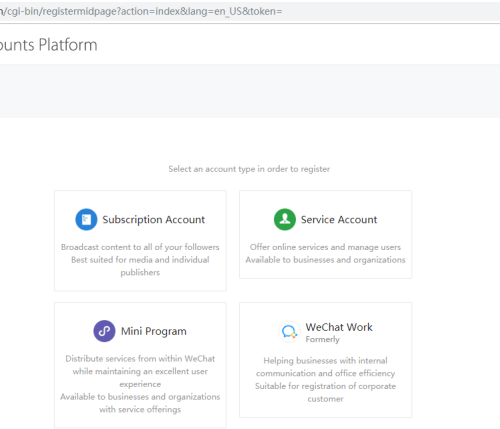This screenshot has width=500, height=429.
Task: Click the green Service Account person icon
Action: click(x=285, y=219)
